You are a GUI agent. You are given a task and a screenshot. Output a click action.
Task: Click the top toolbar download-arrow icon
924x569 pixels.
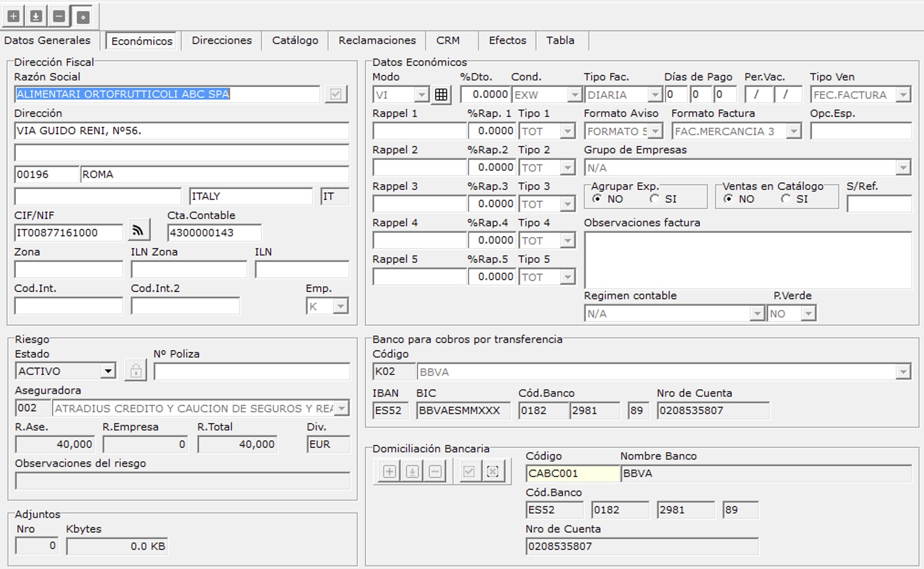[x=36, y=17]
